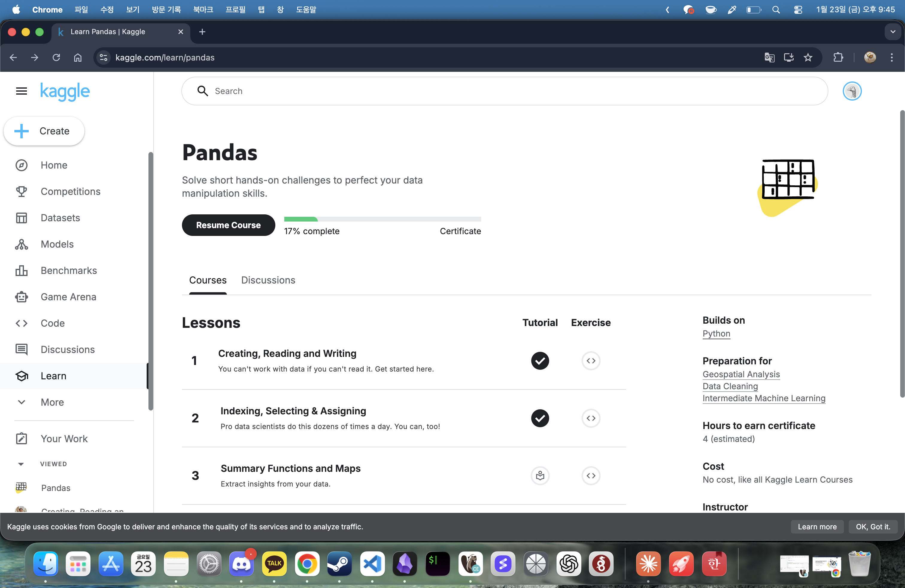
Task: Click the Resume Course button
Action: tap(228, 225)
